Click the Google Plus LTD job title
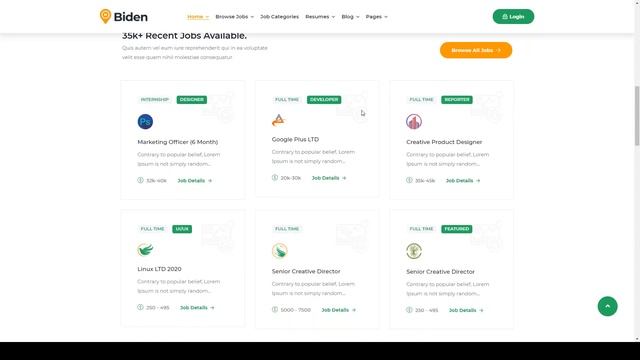 295,139
